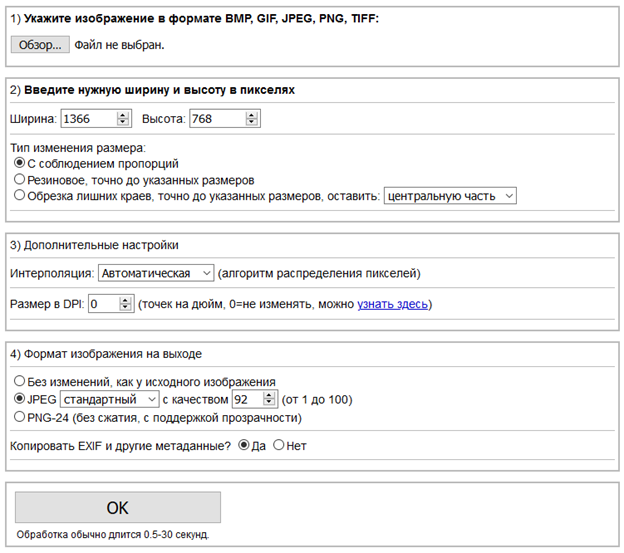Increase JPEG quality with up arrow

[x=269, y=396]
